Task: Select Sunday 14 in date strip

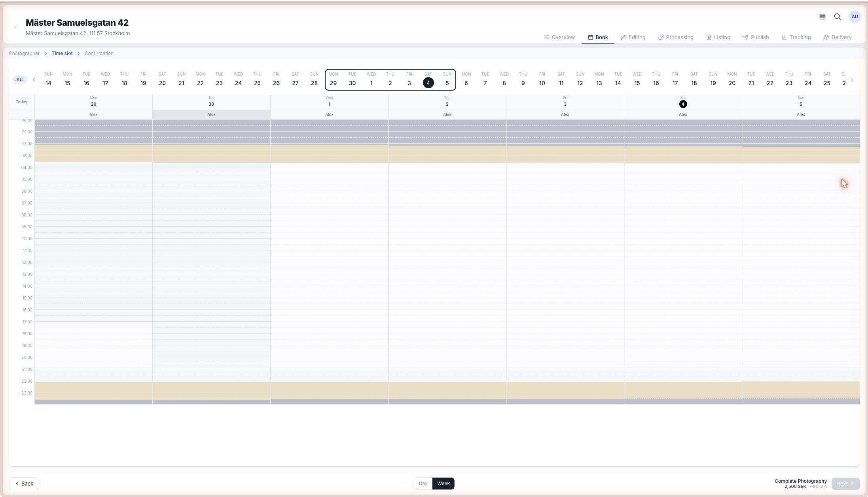Action: click(x=48, y=79)
